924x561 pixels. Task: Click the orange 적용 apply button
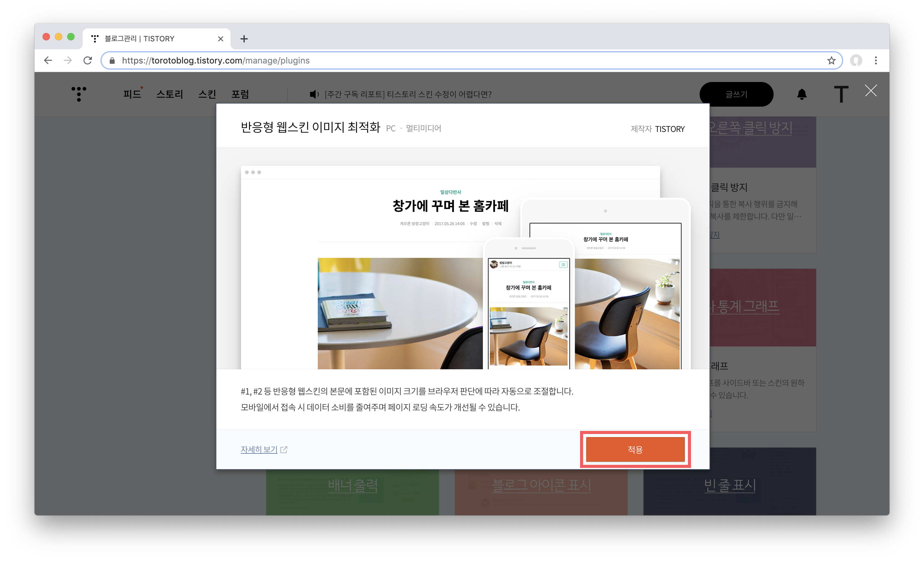635,449
